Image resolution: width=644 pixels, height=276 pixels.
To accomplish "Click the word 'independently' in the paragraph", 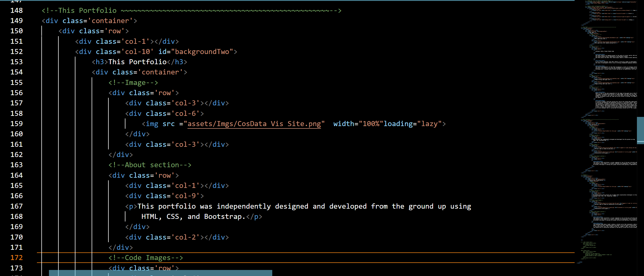I will click(244, 206).
